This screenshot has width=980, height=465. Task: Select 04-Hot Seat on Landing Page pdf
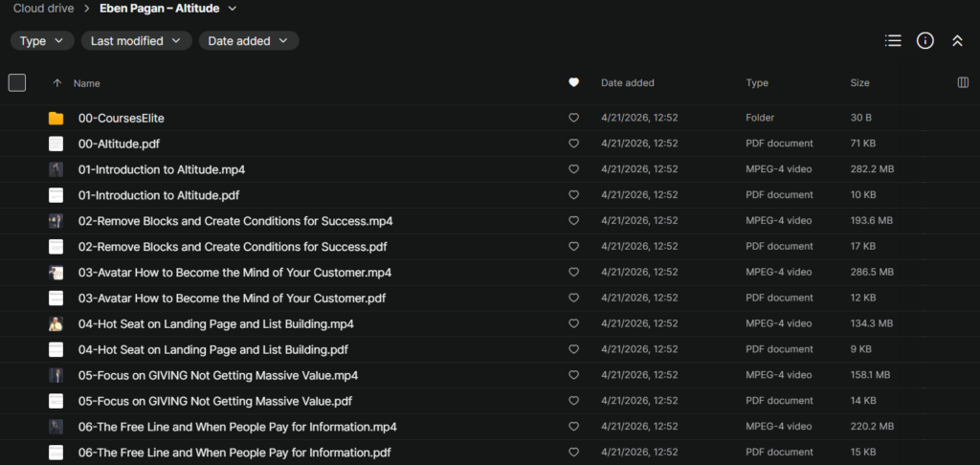(213, 349)
